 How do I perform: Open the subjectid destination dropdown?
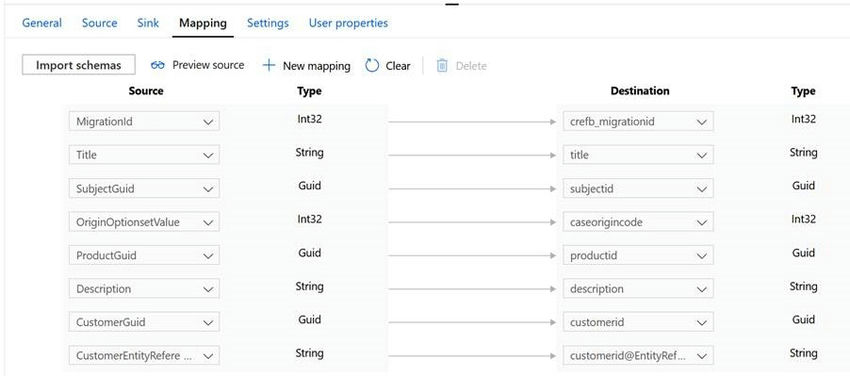click(x=638, y=189)
